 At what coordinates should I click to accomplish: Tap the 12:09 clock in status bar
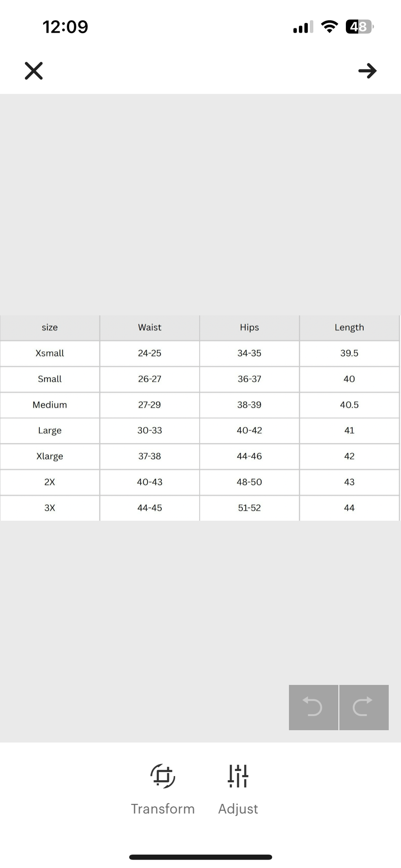(65, 27)
